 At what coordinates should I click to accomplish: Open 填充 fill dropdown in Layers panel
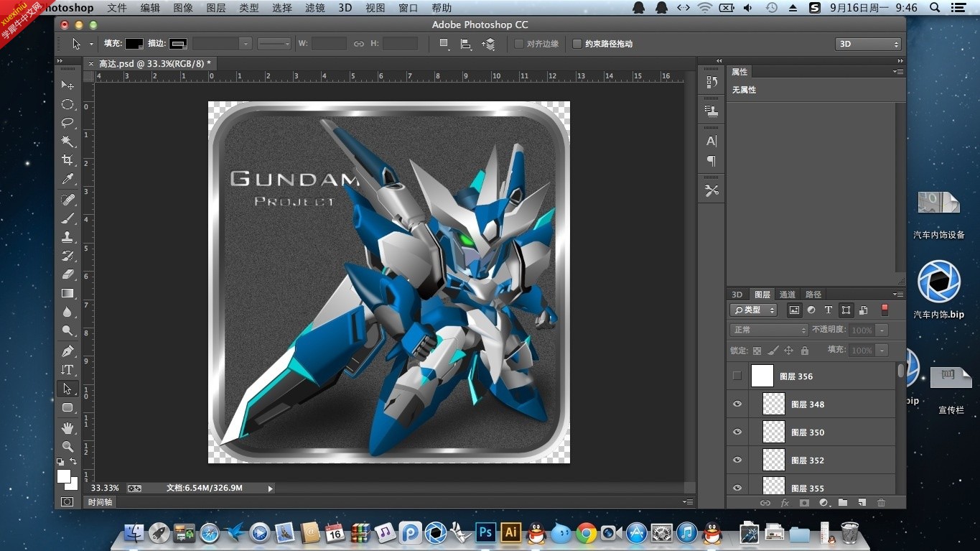[x=882, y=351]
